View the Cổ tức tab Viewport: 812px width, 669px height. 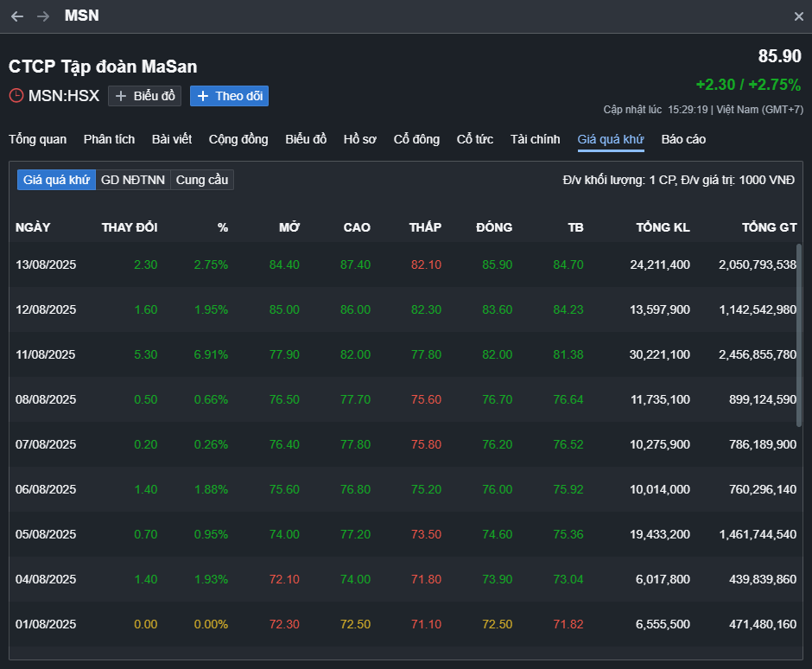(x=475, y=139)
